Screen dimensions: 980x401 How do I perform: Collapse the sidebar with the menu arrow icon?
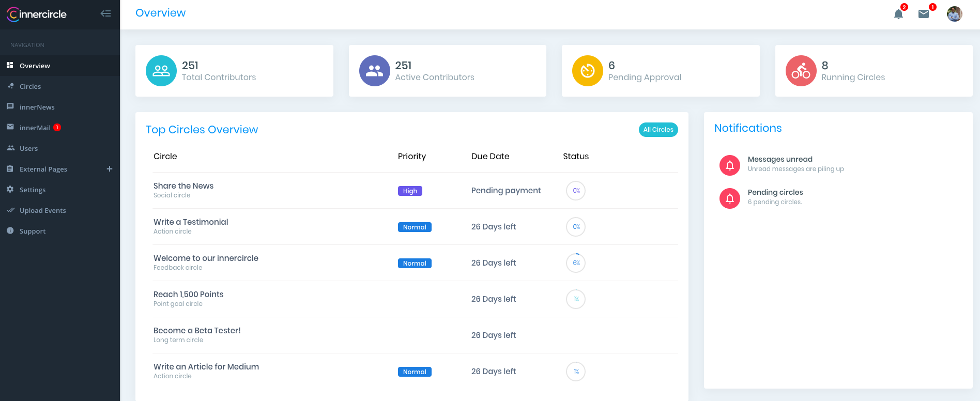point(105,13)
